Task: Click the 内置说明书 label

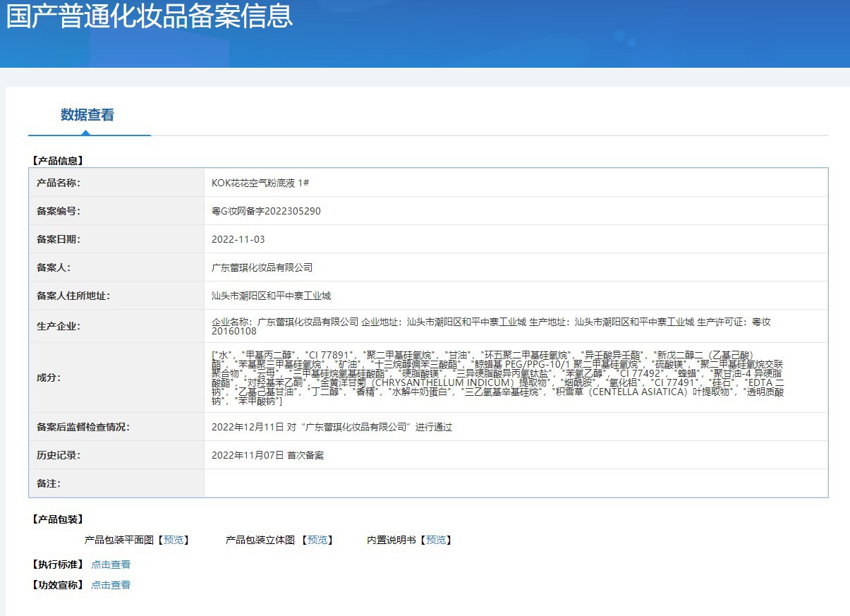Action: pyautogui.click(x=391, y=540)
